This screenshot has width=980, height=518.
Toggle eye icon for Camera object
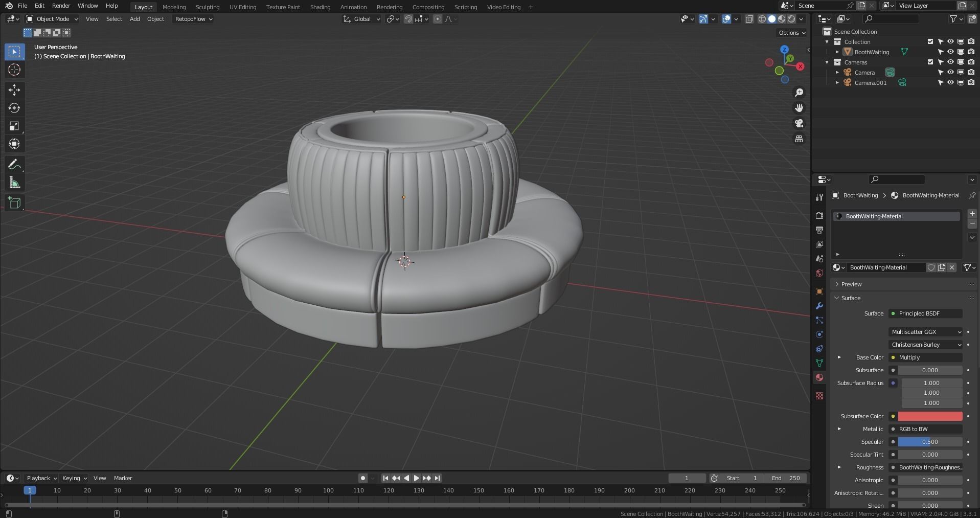coord(950,73)
